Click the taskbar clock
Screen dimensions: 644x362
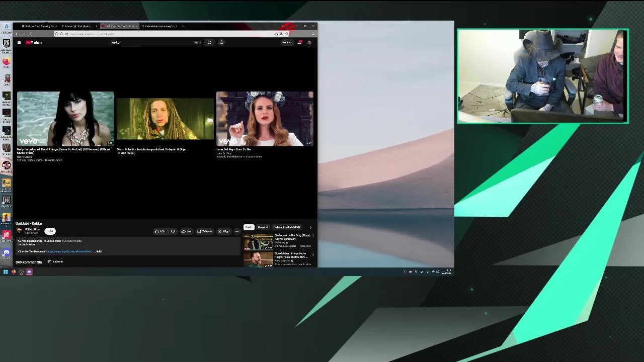tap(447, 272)
